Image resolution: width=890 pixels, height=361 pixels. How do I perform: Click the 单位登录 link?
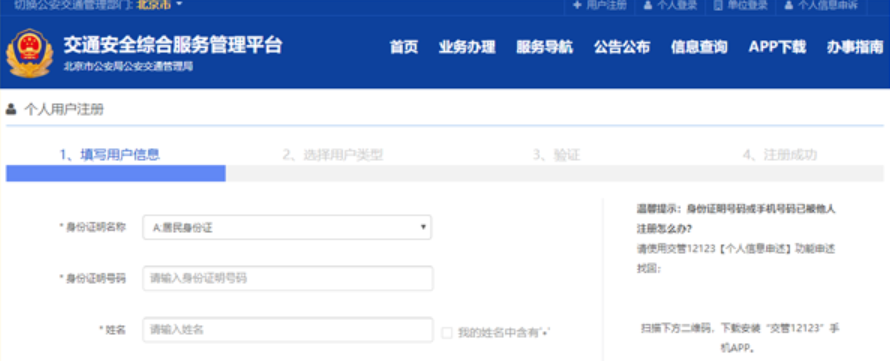click(747, 5)
